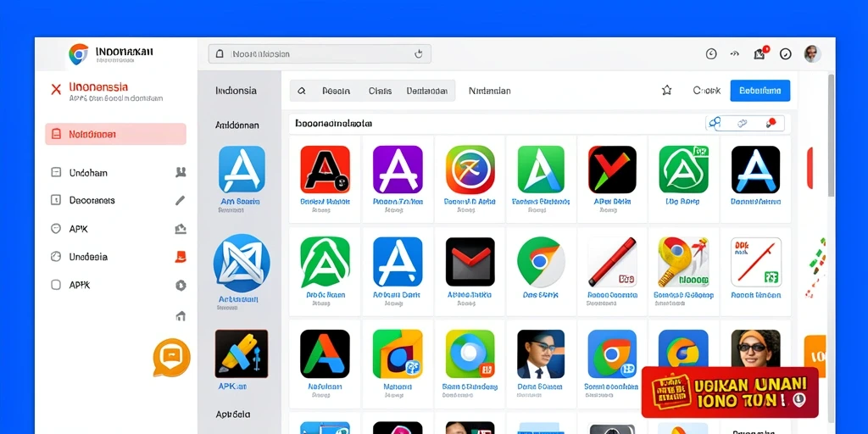Open the yellow key Chrome app icon
Image resolution: width=868 pixels, height=434 pixels.
click(x=684, y=262)
